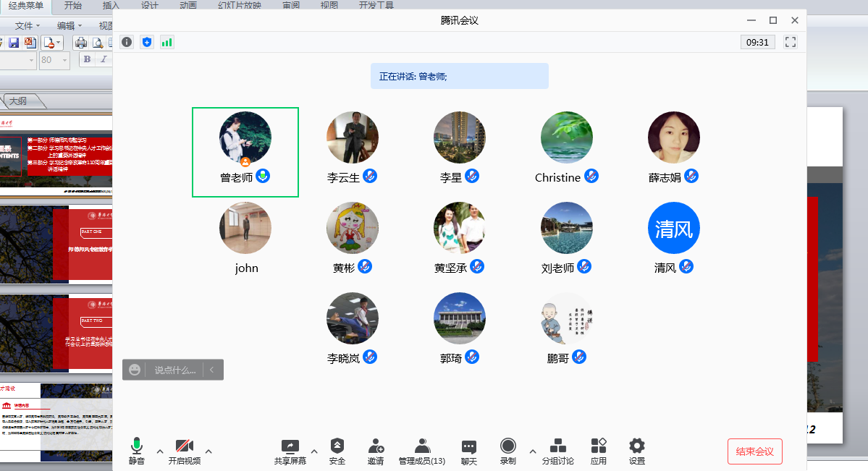Click the meeting info icon
The width and height of the screenshot is (868, 471).
click(127, 42)
